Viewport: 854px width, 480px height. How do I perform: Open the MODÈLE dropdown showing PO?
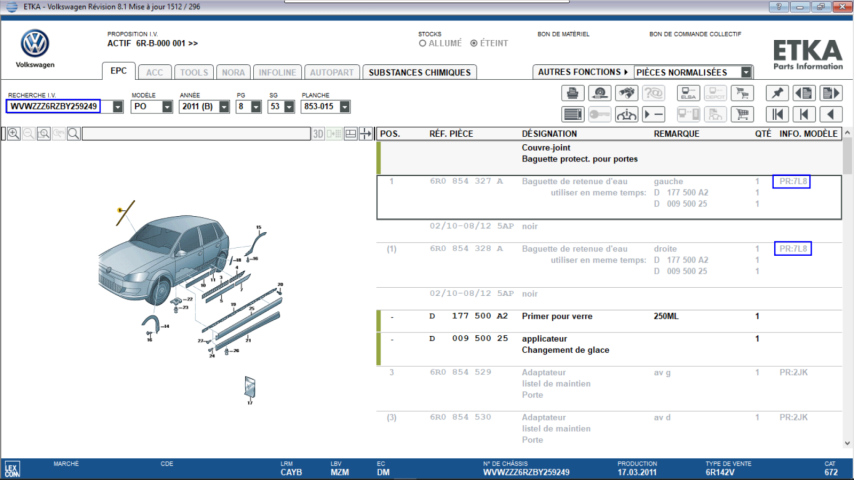point(167,107)
